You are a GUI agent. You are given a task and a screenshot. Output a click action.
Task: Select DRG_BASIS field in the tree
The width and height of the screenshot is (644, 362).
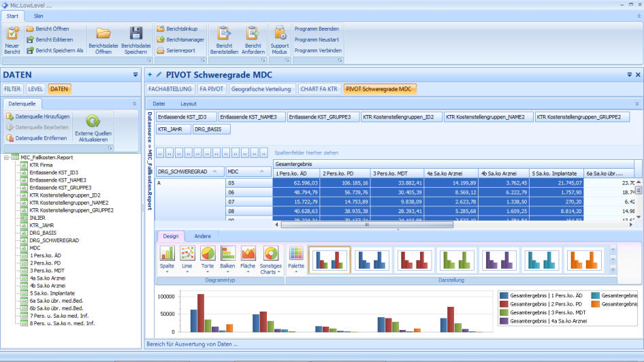point(42,233)
